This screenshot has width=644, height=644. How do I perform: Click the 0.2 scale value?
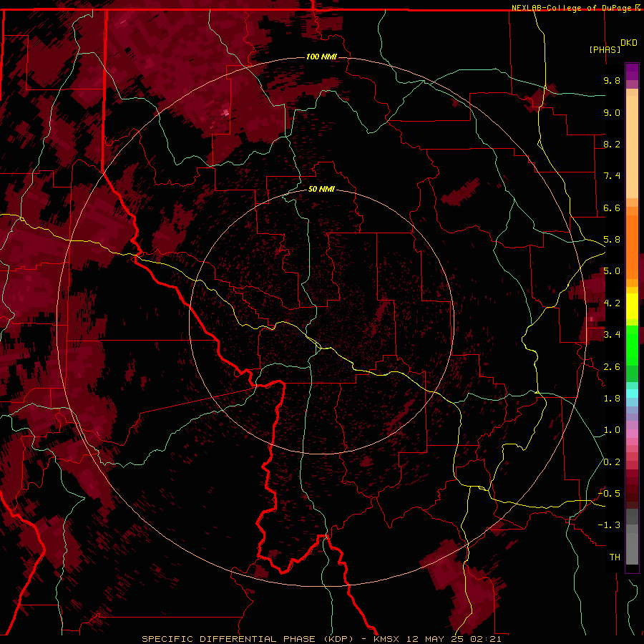click(612, 462)
